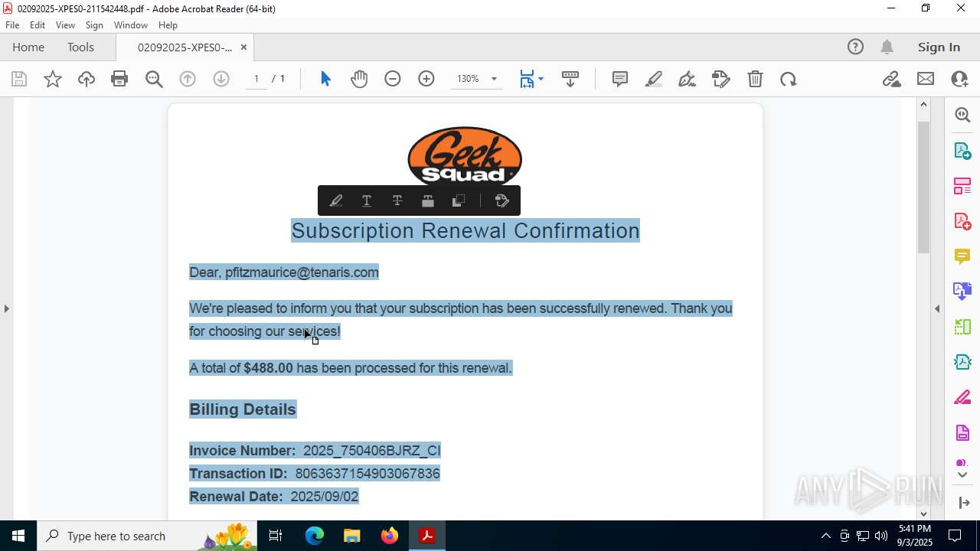Rotate the page view
This screenshot has height=551, width=980.
(x=789, y=79)
